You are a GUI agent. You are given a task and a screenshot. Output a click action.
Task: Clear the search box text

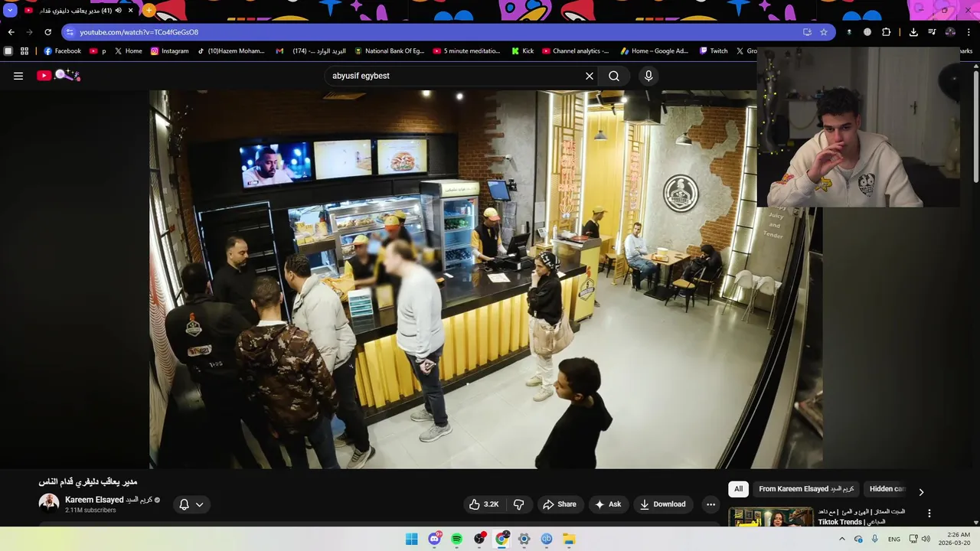coord(590,76)
